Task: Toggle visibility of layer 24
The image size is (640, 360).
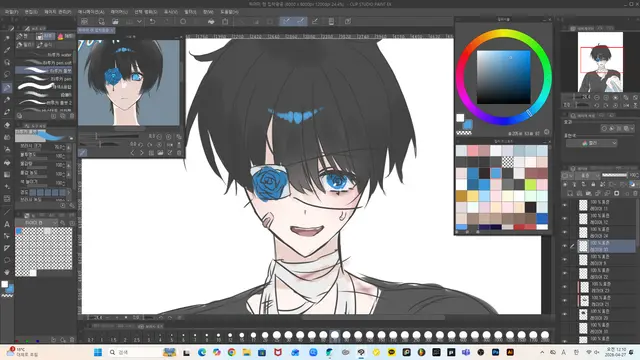Action: tap(565, 232)
